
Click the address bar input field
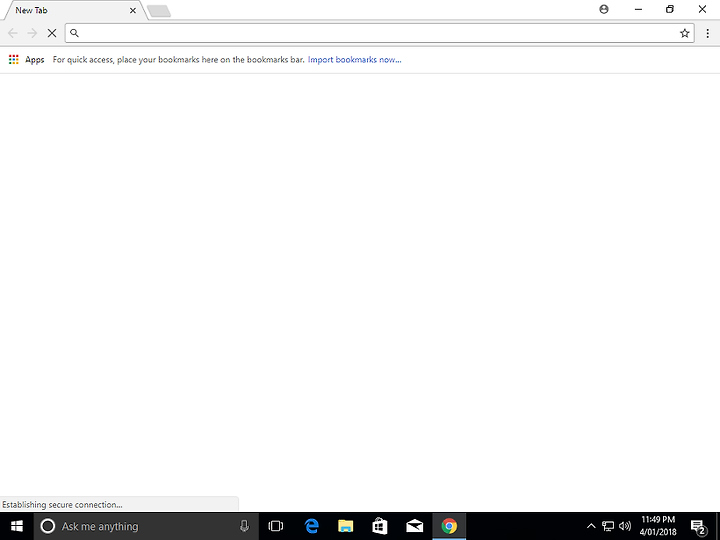(379, 33)
